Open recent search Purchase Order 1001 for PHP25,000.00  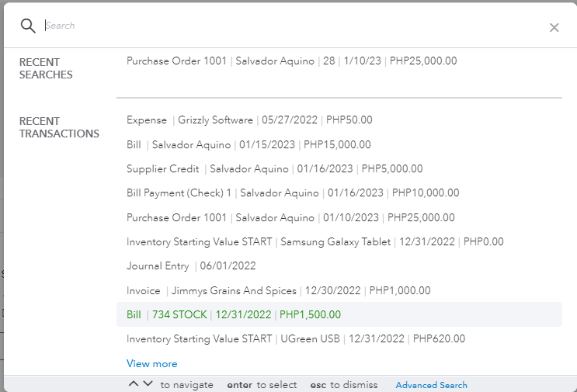click(x=291, y=61)
